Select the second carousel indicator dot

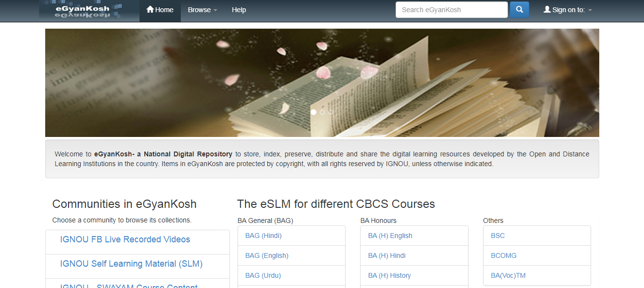point(322,112)
